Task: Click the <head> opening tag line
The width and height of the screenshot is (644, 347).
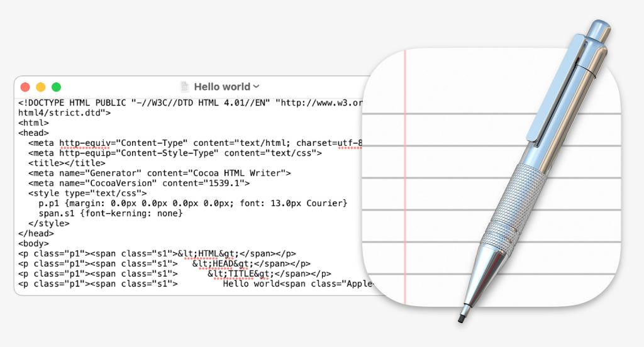Action: [34, 133]
